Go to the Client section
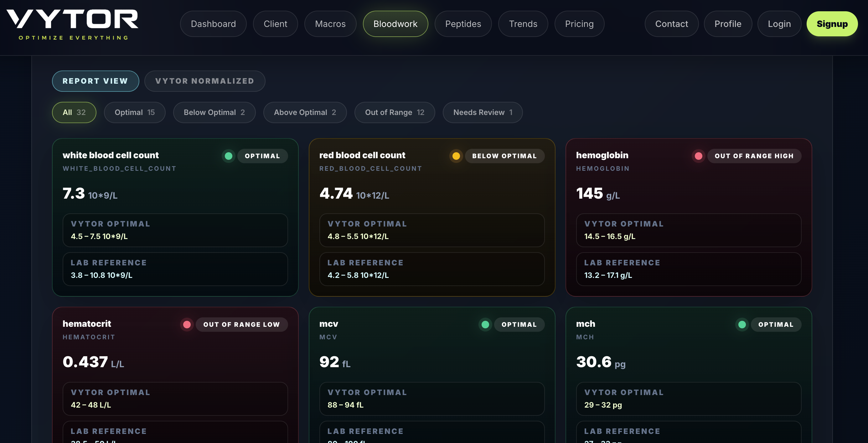The image size is (868, 443). point(275,24)
